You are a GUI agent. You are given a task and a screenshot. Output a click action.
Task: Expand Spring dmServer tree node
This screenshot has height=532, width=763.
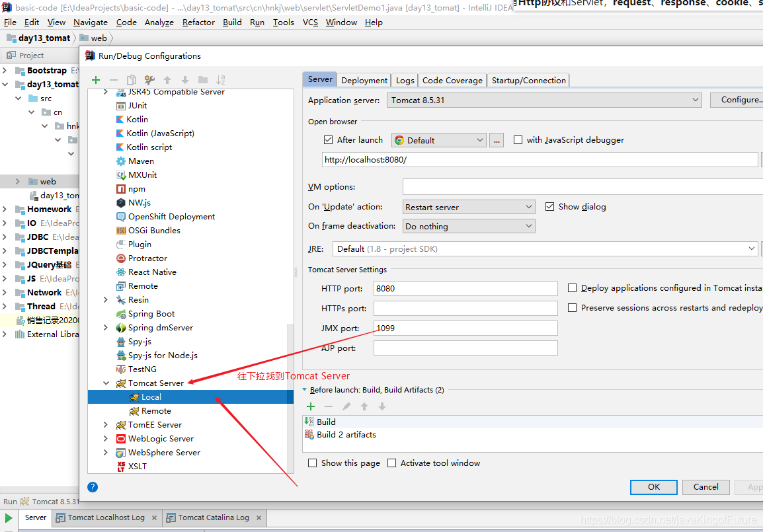tap(106, 328)
